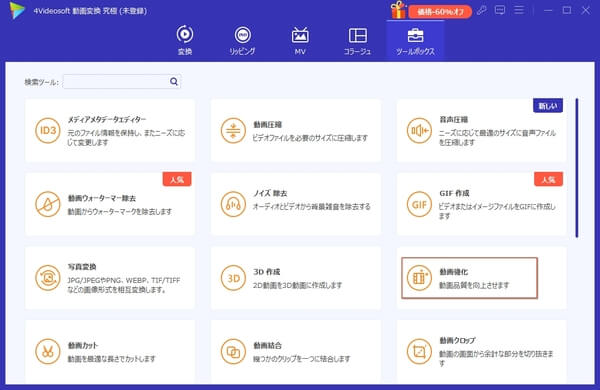Click the 動画カット scissors icon
Screen dimensions: 600x390
[48, 351]
